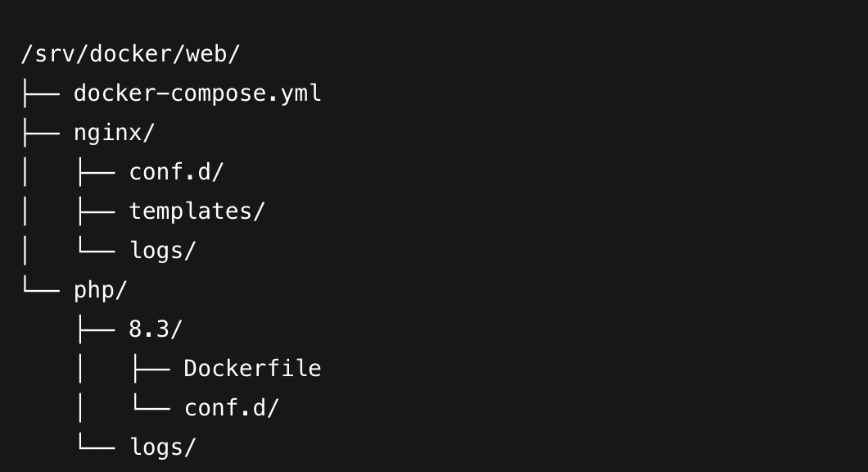Select the 8.3/ version folder
This screenshot has height=472, width=868.
click(156, 329)
